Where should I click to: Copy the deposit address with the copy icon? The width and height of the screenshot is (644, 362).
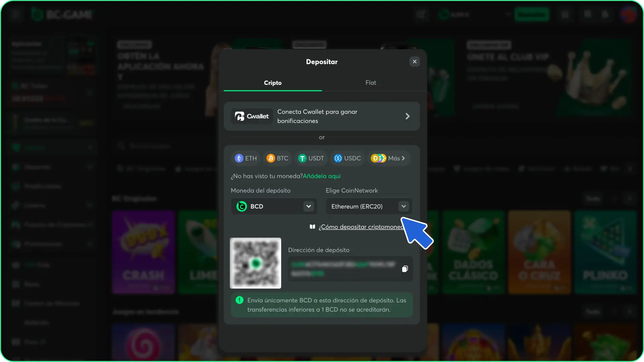click(405, 269)
